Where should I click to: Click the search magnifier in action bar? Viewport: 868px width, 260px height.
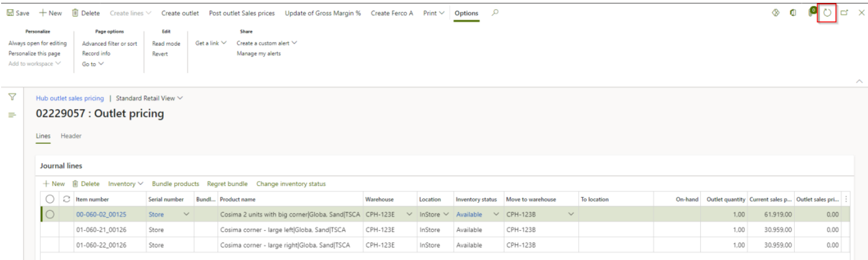pos(495,13)
